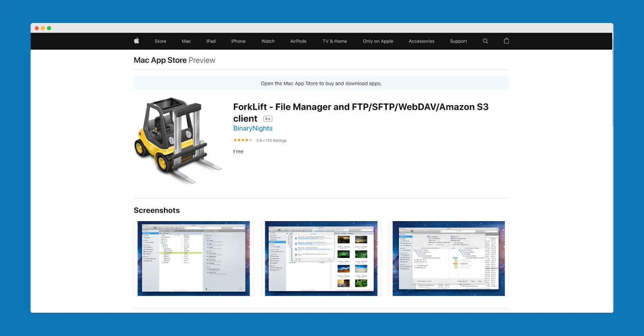
Task: Open the first screenshot with the file list
Action: coord(194,258)
